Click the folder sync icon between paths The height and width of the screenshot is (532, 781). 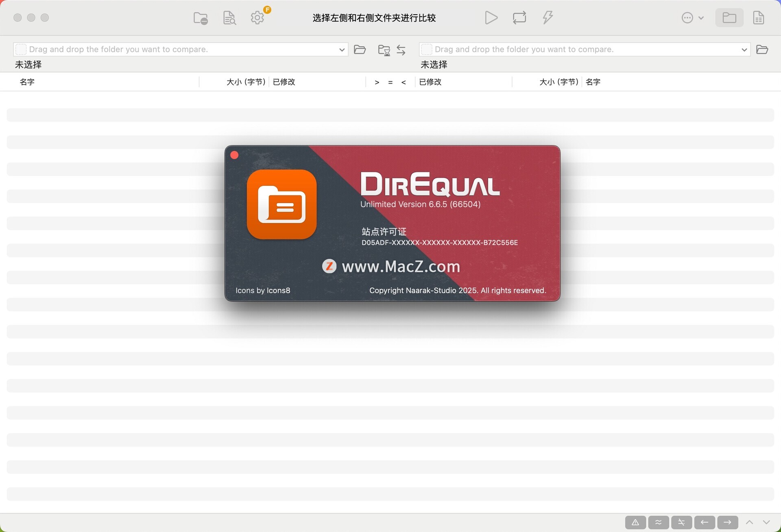384,50
